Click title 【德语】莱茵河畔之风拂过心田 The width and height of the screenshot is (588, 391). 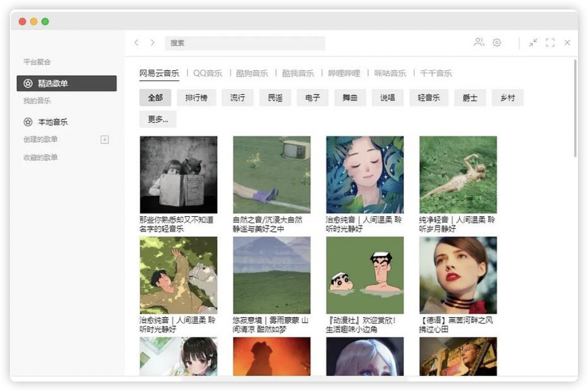(456, 325)
